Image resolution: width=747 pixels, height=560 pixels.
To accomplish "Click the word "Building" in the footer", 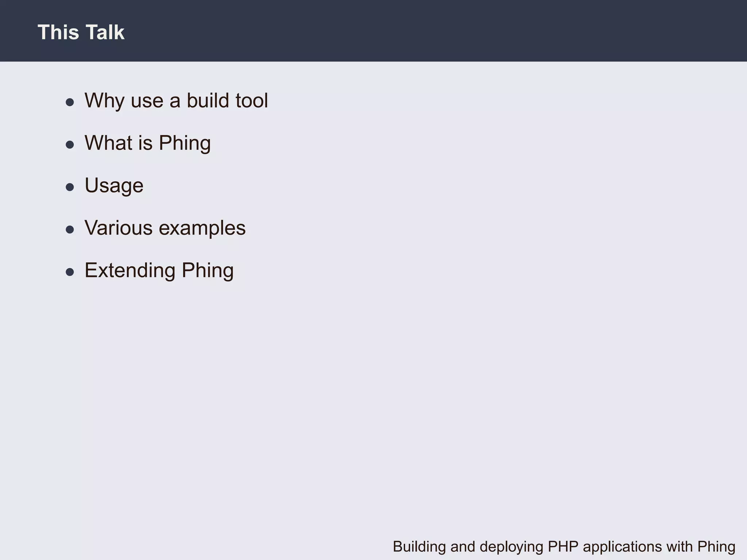I will click(x=419, y=547).
